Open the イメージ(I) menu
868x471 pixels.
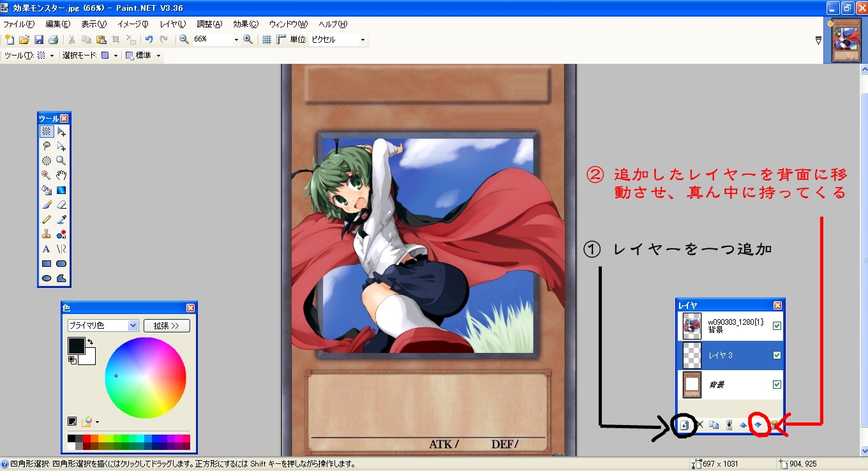click(133, 24)
